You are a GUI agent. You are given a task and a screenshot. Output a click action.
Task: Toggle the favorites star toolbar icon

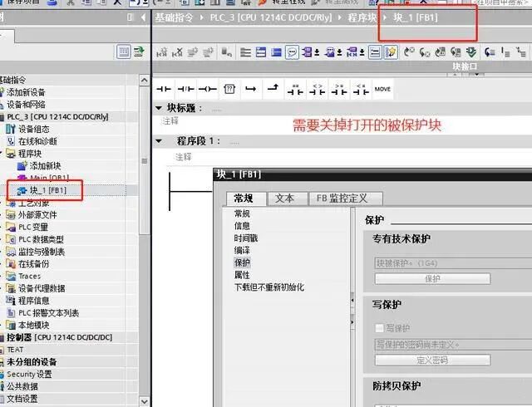[x=391, y=52]
